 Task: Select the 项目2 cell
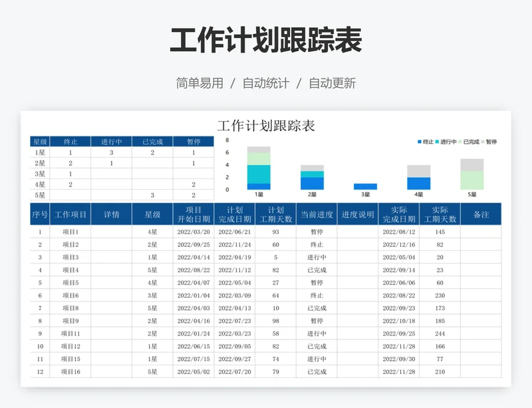pos(70,244)
